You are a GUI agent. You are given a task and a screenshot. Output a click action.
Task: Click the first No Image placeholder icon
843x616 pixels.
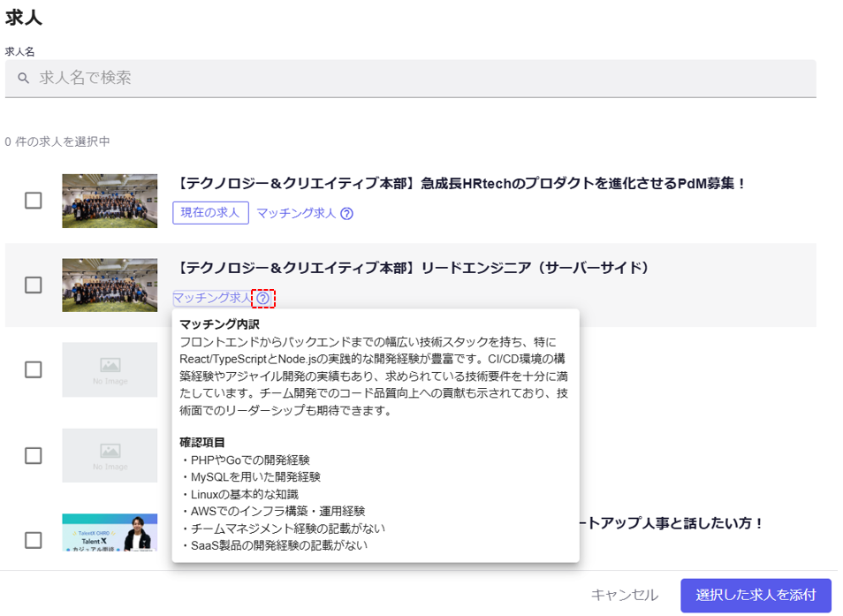[x=110, y=365]
